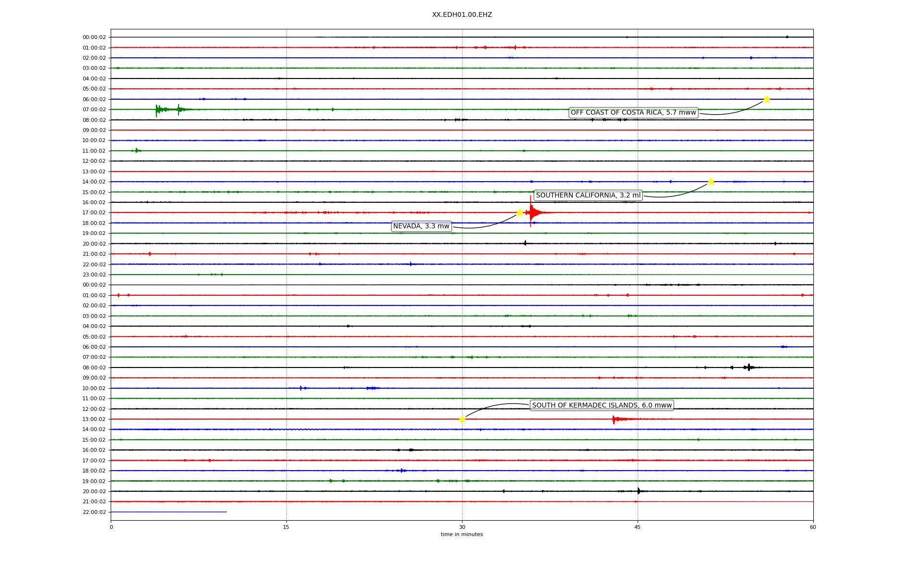Click the Nevada earthquake star marker
The height and width of the screenshot is (578, 924).
520,212
